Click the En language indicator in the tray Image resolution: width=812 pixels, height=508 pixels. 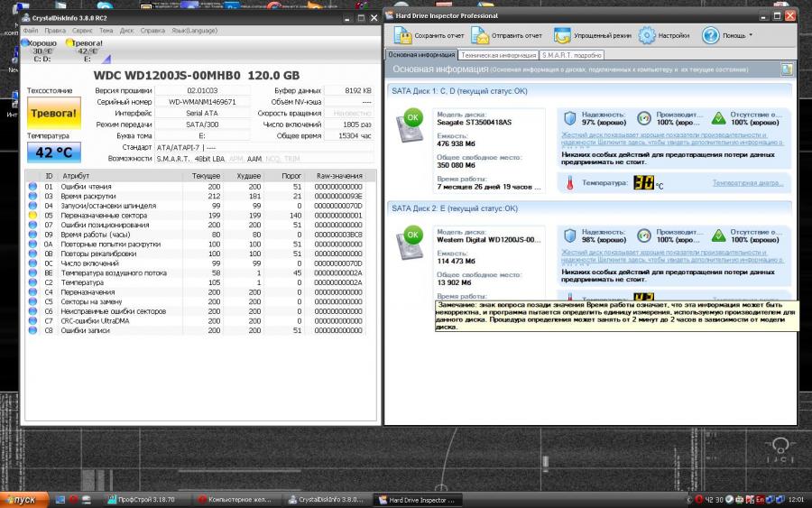tap(761, 500)
